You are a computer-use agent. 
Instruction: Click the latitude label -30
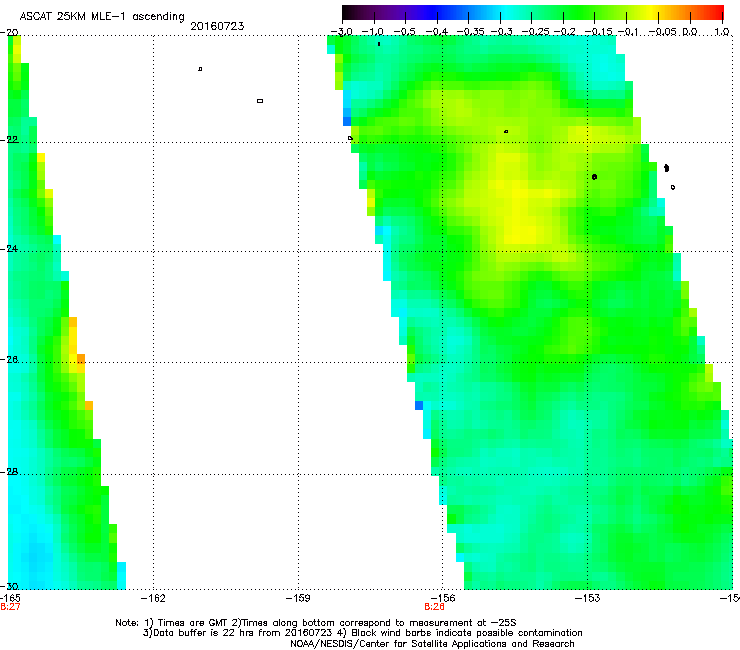9,586
